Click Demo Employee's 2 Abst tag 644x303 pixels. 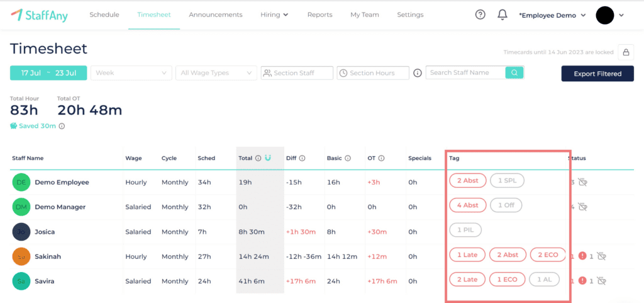pyautogui.click(x=468, y=181)
